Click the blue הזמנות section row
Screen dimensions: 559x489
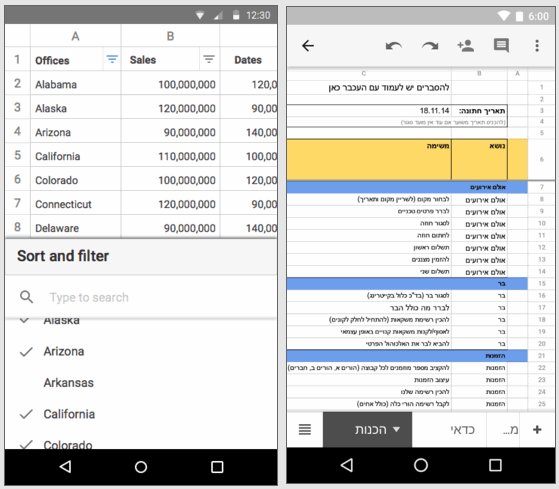(407, 356)
